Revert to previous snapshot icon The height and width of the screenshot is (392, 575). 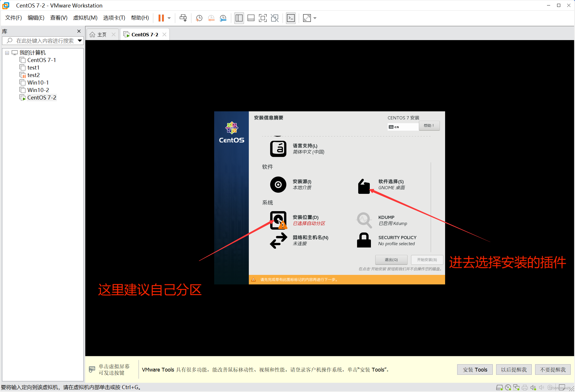click(211, 18)
